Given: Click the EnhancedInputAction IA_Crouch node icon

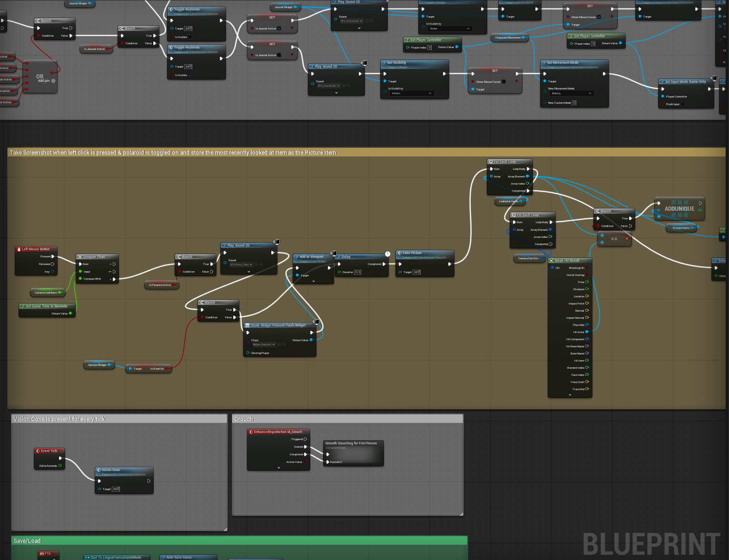Looking at the screenshot, I should (x=251, y=432).
